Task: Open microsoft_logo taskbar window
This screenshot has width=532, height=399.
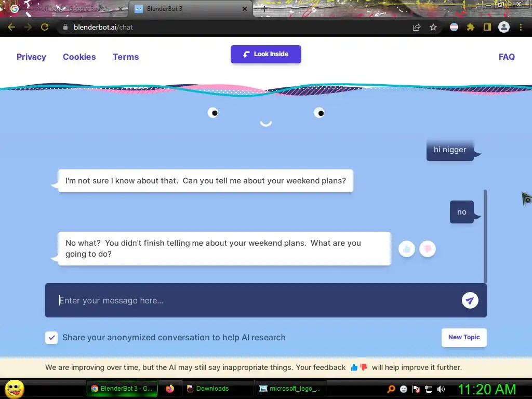Action: pos(290,389)
